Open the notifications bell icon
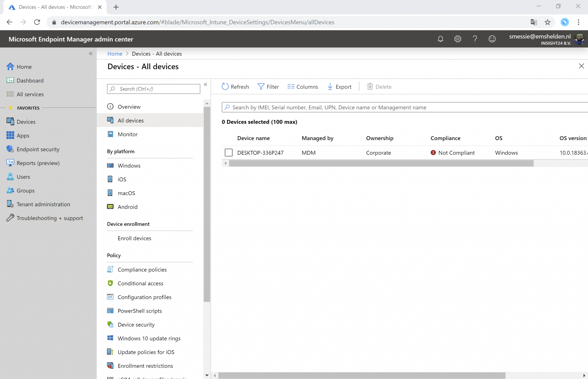Image resolution: width=588 pixels, height=379 pixels. (440, 39)
